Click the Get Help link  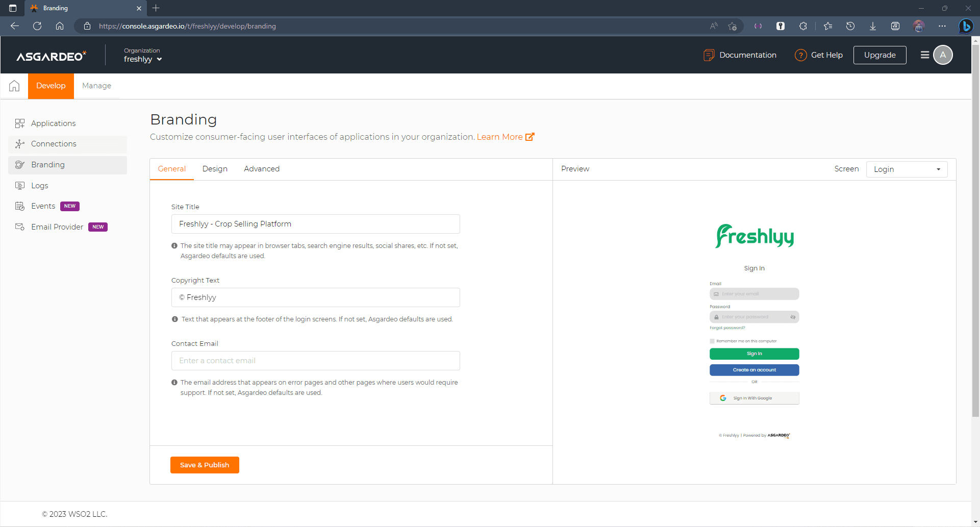pyautogui.click(x=826, y=55)
